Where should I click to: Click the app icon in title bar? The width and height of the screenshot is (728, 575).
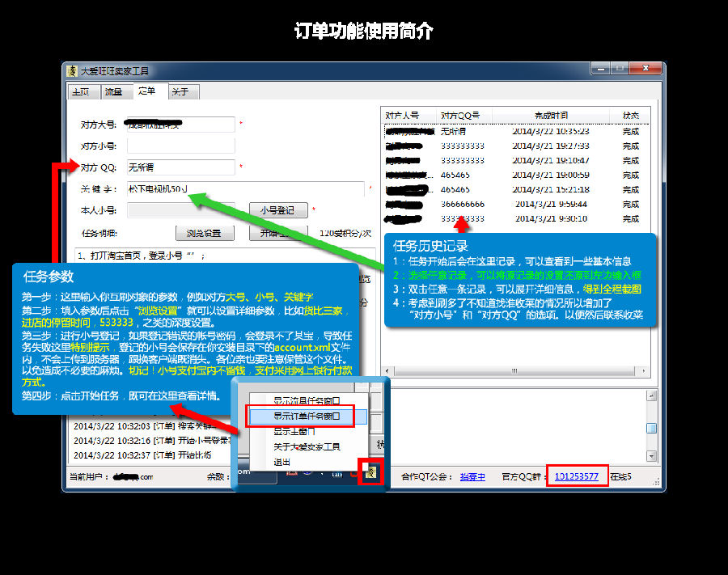[x=73, y=71]
